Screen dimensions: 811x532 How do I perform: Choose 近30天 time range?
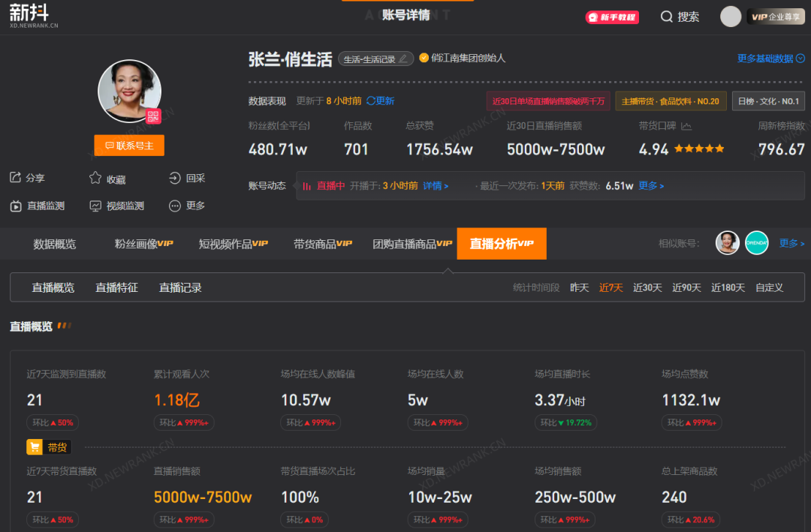click(x=647, y=287)
